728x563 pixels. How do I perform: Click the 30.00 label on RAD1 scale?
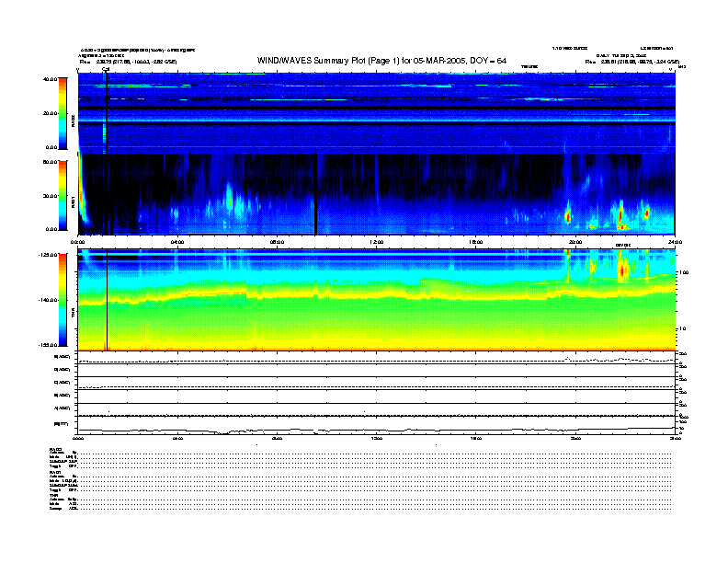coord(51,196)
